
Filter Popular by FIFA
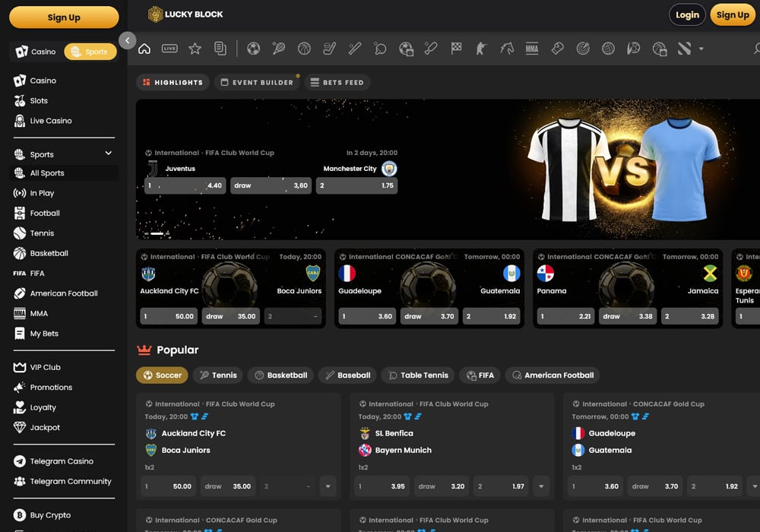(x=480, y=375)
